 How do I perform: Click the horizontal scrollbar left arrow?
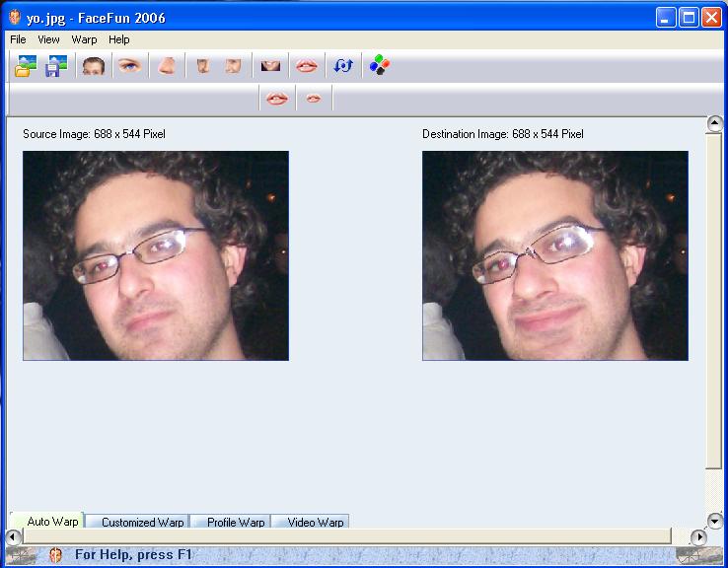tap(13, 537)
